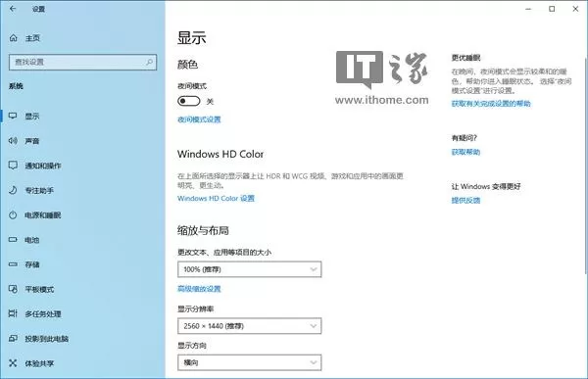Screen dimensions: 588x379
Task: Click the notification icon for 通知和操作
Action: 13,166
